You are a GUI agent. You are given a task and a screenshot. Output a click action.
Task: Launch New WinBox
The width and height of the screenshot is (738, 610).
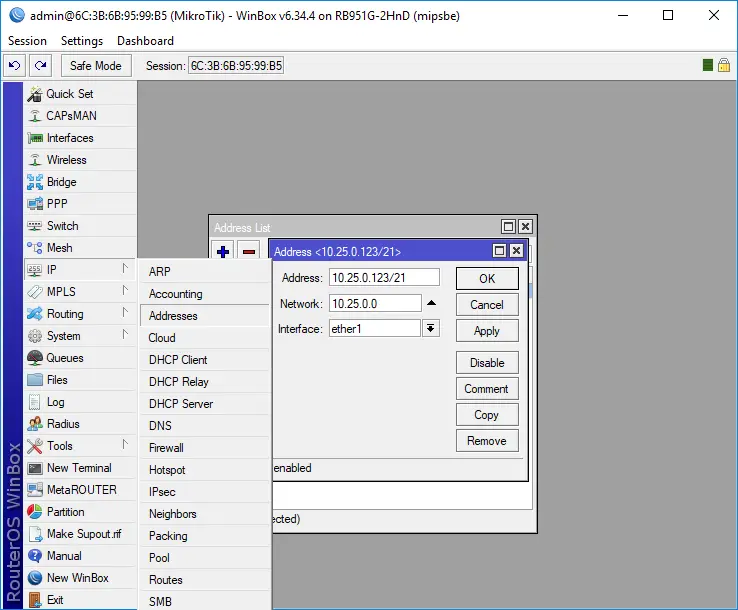[x=80, y=578]
